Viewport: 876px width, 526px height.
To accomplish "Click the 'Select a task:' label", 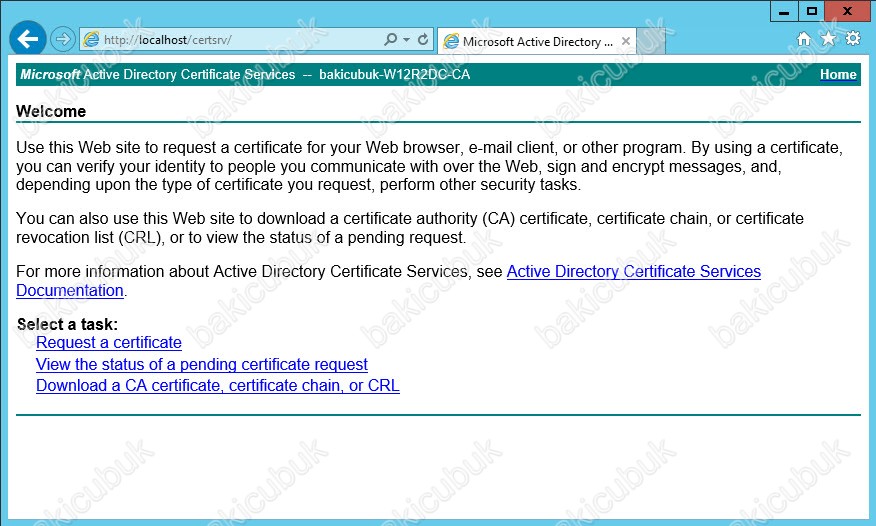I will 67,324.
